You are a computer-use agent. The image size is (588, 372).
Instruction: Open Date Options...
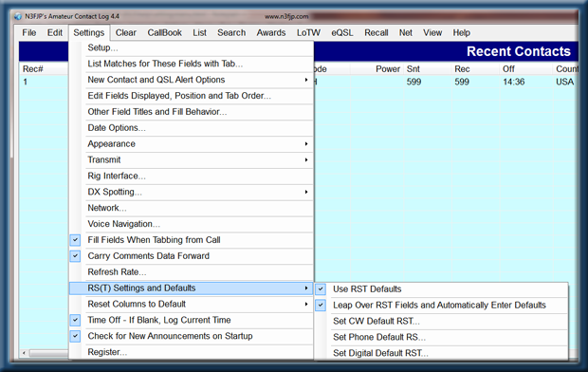(x=192, y=128)
